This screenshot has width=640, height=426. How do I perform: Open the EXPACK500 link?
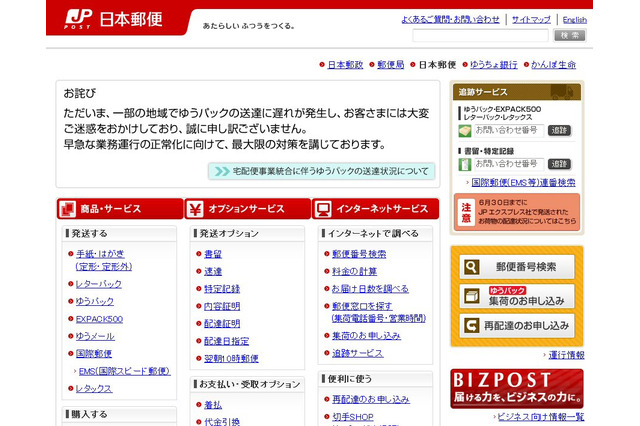point(99,319)
